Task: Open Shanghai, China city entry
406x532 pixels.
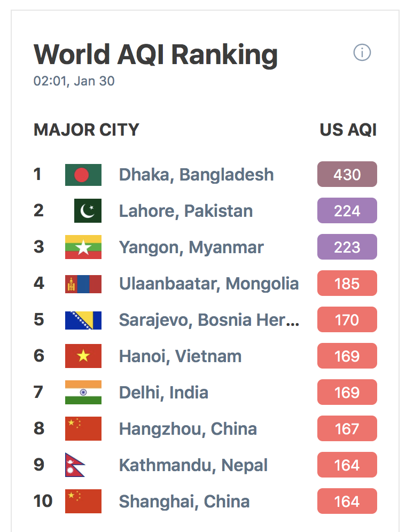Action: point(184,502)
